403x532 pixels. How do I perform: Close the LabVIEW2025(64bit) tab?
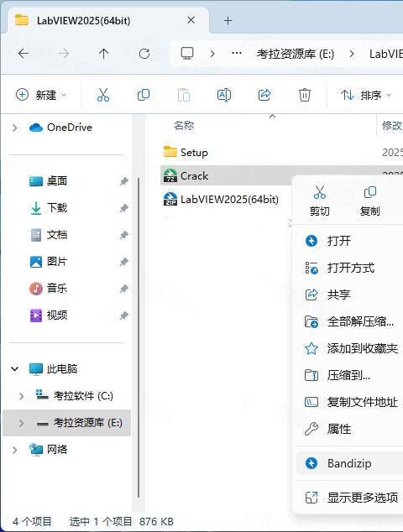[191, 20]
